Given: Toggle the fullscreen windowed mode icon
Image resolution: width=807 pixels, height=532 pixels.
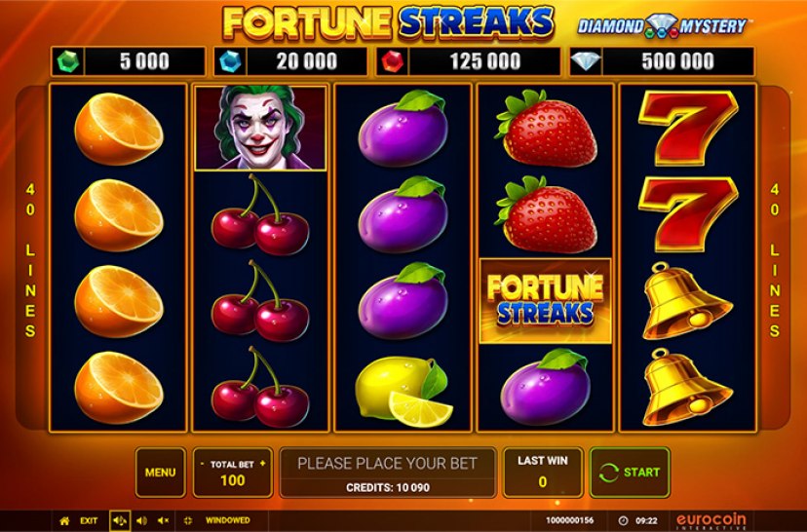Looking at the screenshot, I should tap(188, 520).
